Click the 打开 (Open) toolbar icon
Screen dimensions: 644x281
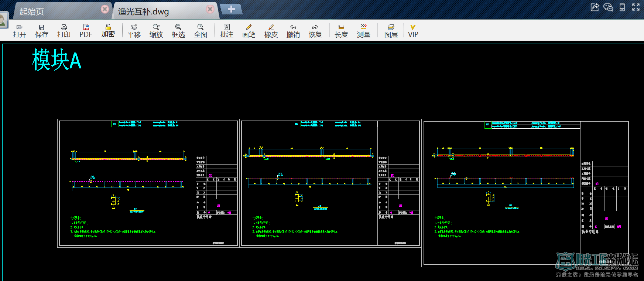20,31
